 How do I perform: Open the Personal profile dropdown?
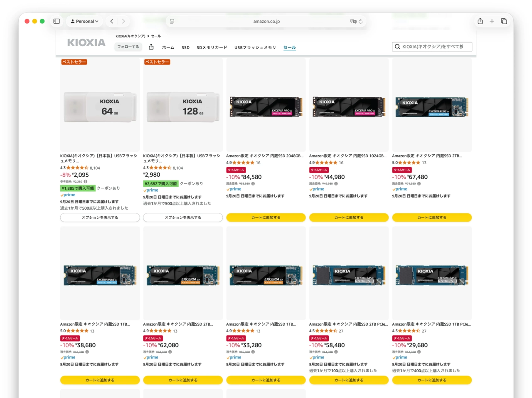[x=85, y=21]
